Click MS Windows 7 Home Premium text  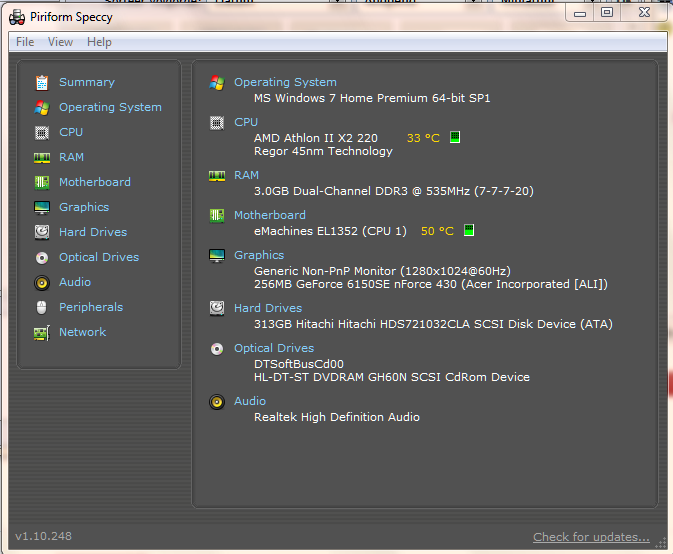[372, 98]
